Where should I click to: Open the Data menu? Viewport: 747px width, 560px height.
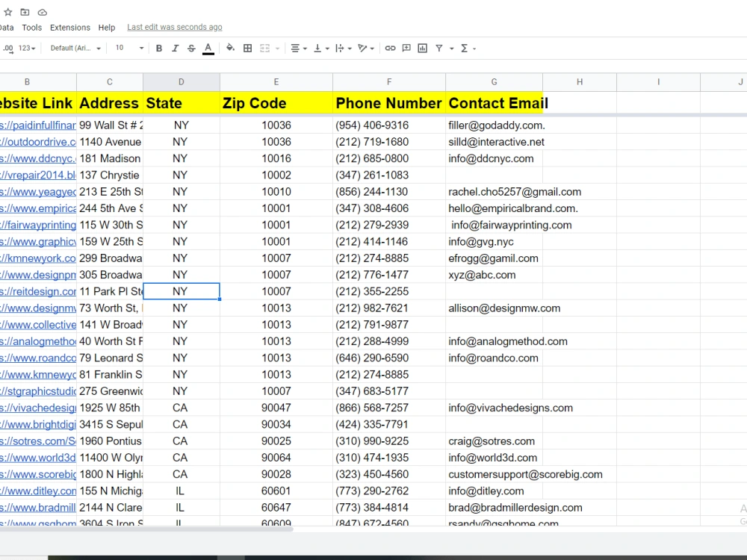(6, 28)
